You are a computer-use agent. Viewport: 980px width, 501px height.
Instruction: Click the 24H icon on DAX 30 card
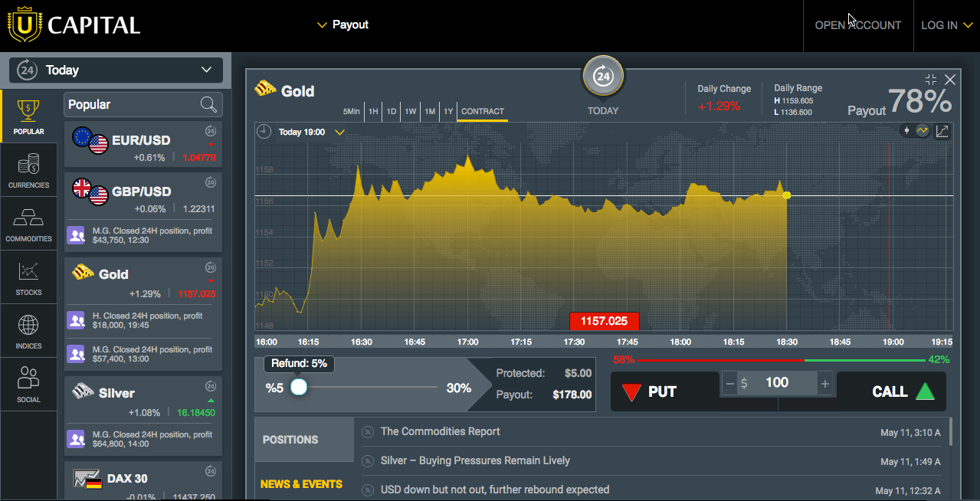point(211,471)
